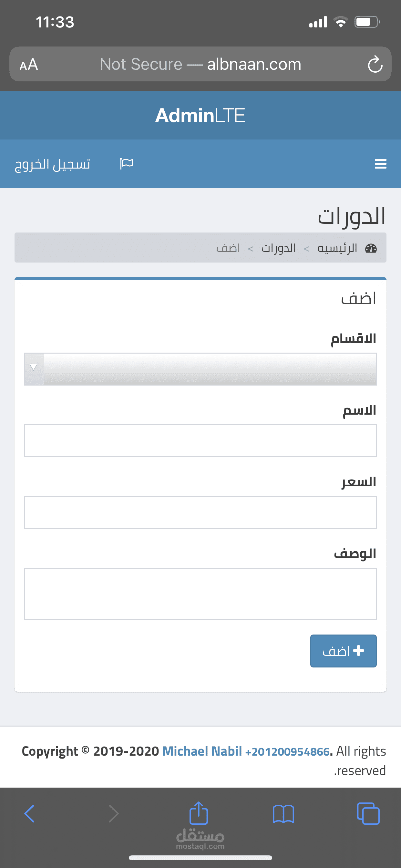Open الدورات breadcrumb link
The image size is (401, 868).
[279, 248]
